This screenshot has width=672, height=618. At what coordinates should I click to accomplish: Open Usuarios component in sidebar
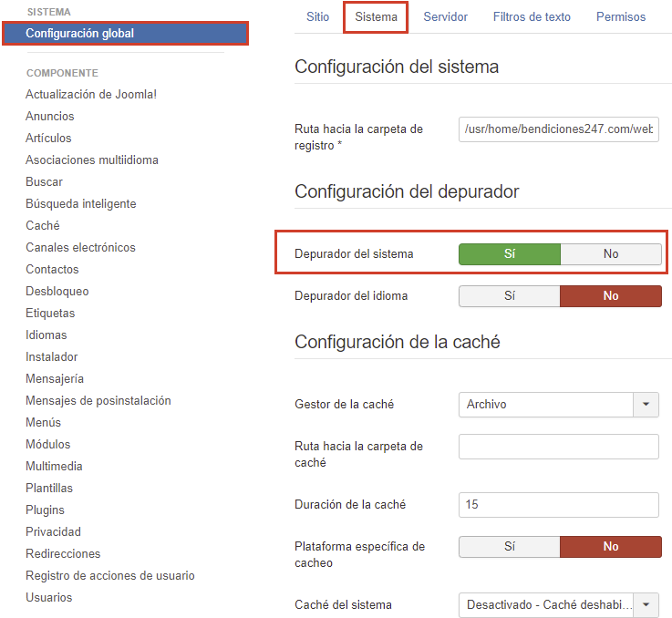[x=48, y=598]
